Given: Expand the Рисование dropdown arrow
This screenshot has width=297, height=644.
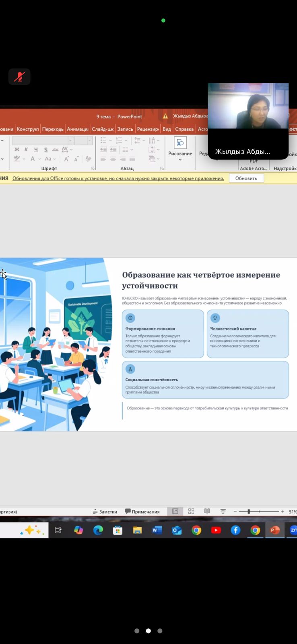Looking at the screenshot, I should [180, 160].
